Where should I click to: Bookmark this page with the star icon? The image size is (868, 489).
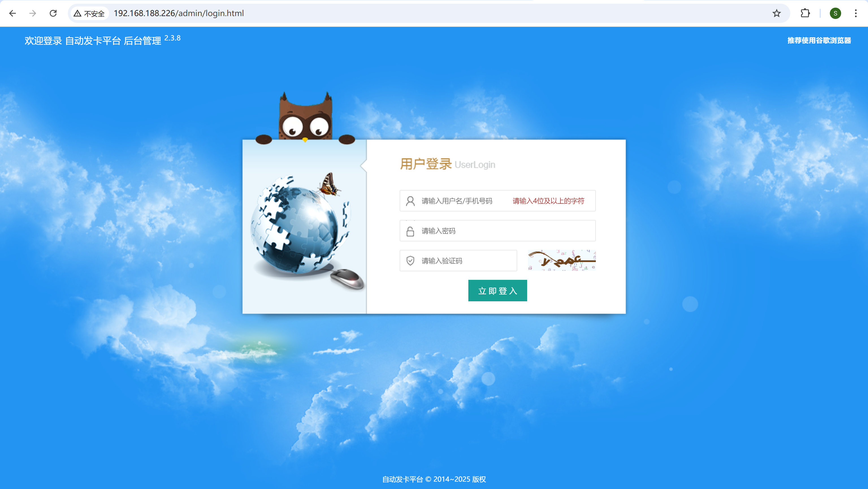[x=777, y=13]
